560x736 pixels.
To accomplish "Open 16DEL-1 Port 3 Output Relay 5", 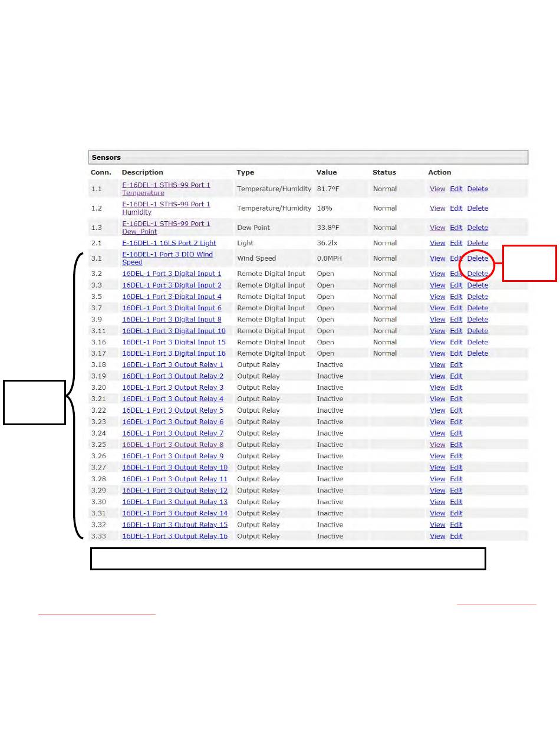I will click(173, 410).
